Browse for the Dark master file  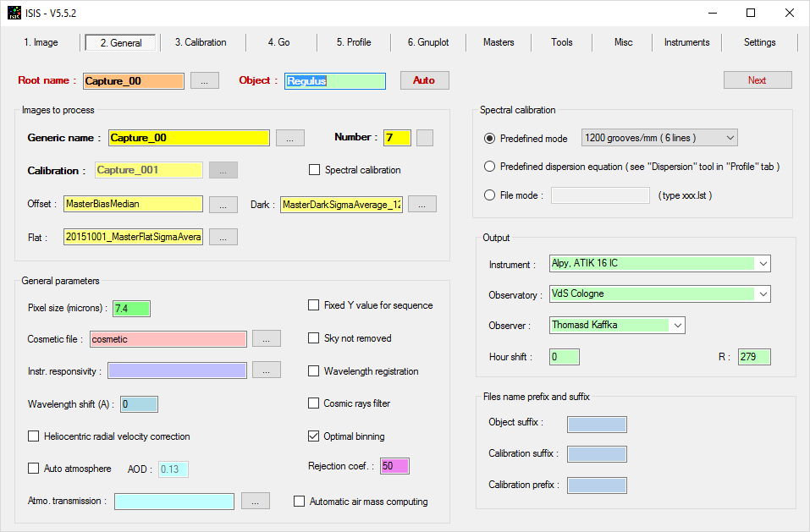[422, 205]
